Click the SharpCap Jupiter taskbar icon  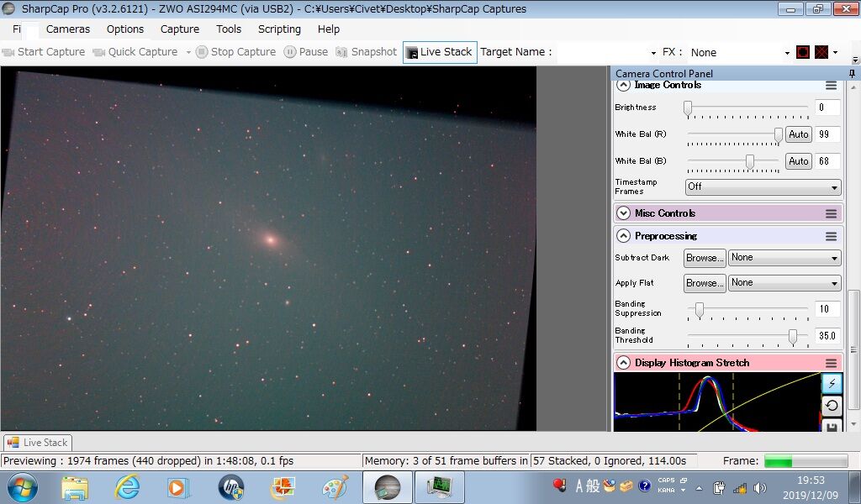387,487
